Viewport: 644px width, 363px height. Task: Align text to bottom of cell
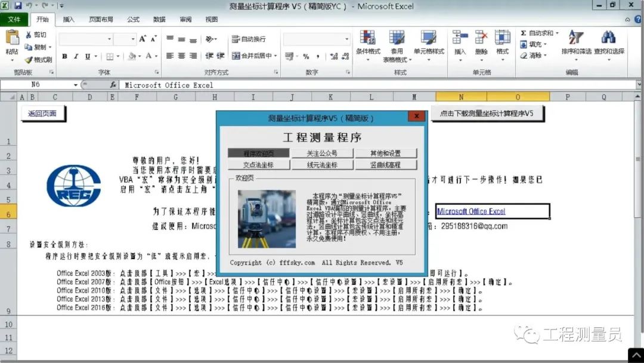(x=193, y=39)
